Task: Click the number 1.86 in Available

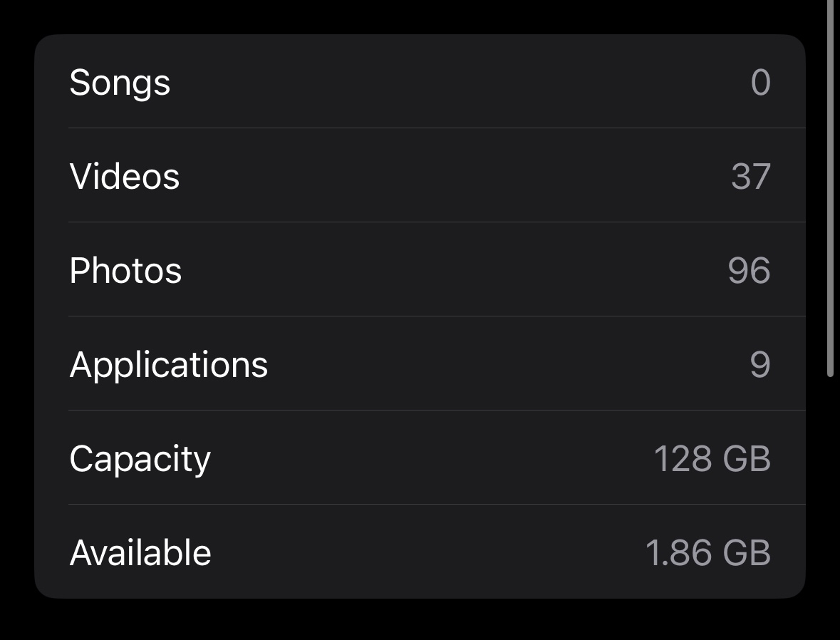Action: click(678, 553)
